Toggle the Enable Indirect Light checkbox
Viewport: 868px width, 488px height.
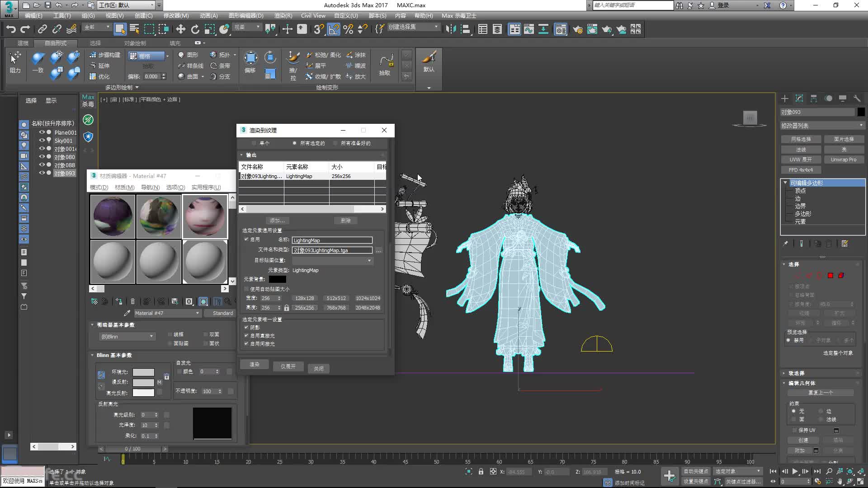tap(246, 344)
